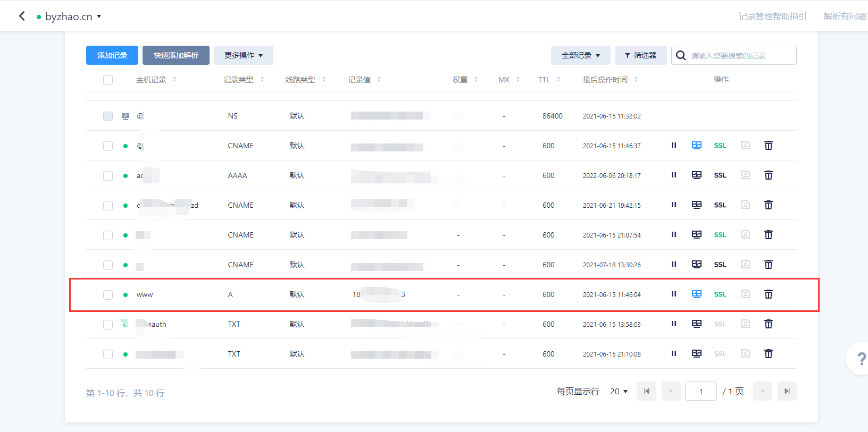868x432 pixels.
Task: Tick the www record checkbox
Action: (x=108, y=294)
